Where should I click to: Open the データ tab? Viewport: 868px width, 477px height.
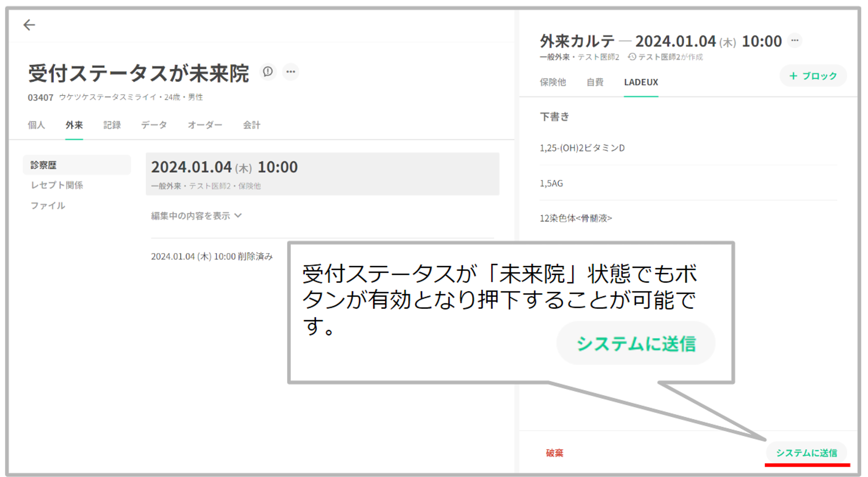point(154,125)
